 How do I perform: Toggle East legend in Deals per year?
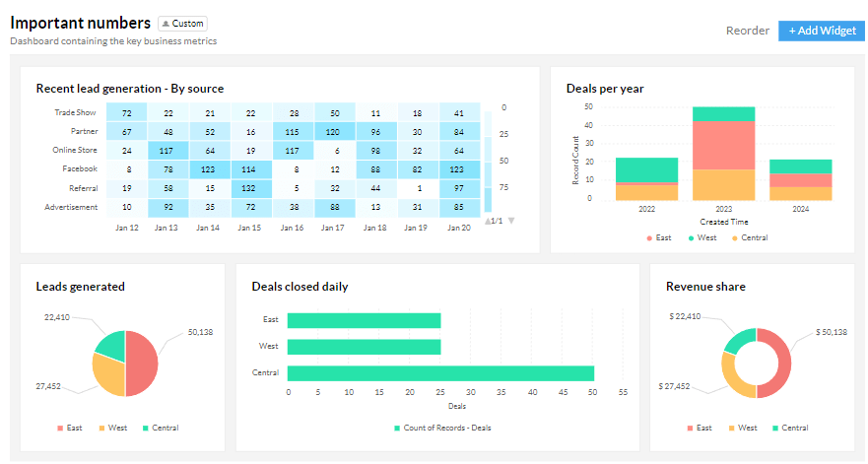point(659,238)
